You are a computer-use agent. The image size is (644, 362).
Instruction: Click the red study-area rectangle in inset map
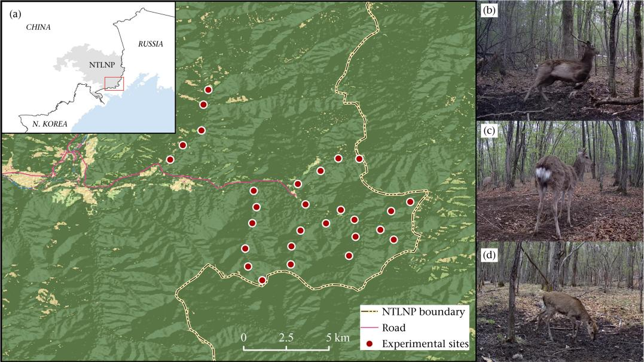pos(113,83)
